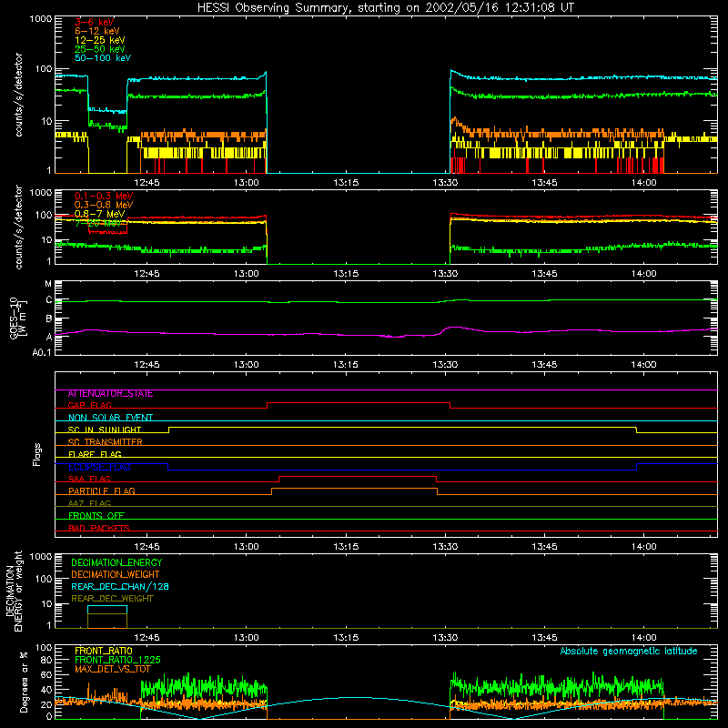Click the C class tick label
Screen dimensions: 728x728
[x=49, y=300]
